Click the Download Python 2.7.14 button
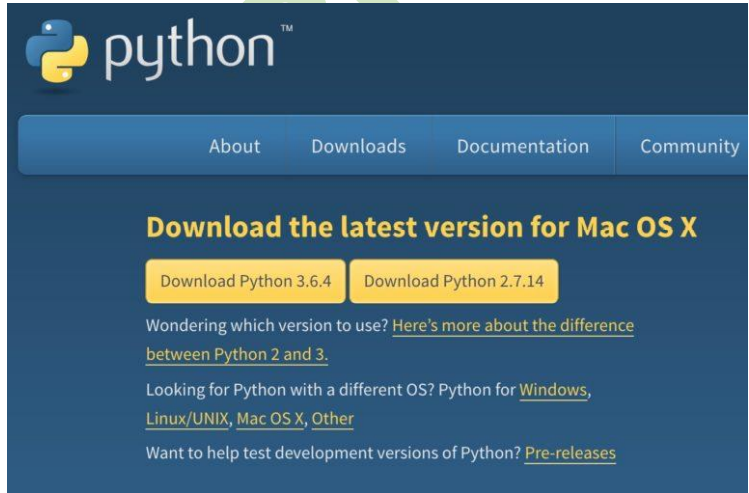Image resolution: width=749 pixels, height=493 pixels. (x=454, y=281)
